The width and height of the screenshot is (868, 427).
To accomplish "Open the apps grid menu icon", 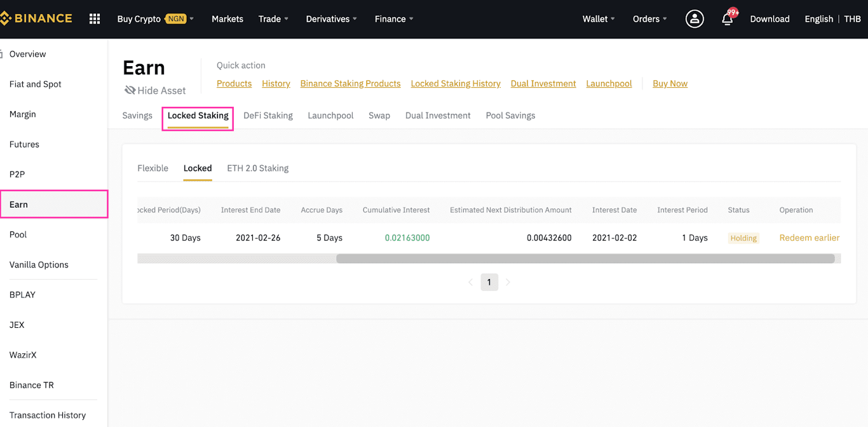I will pyautogui.click(x=95, y=19).
